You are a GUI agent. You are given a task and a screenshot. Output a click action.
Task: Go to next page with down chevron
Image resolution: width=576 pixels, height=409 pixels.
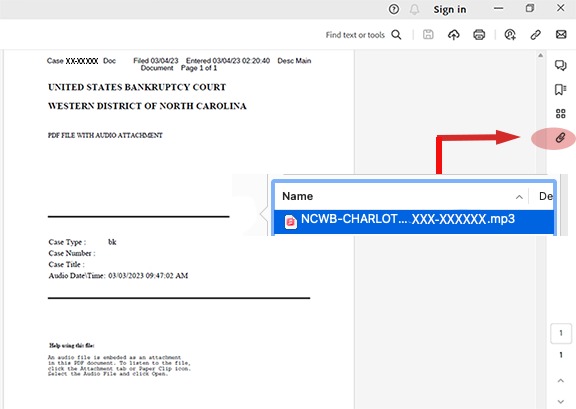(x=561, y=401)
